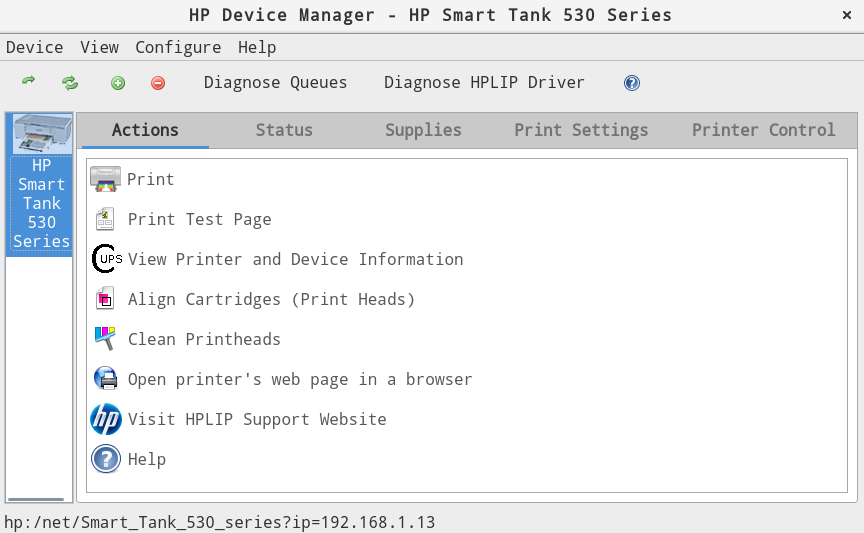864x533 pixels.
Task: Click Align Cartridges (Print Heads) text
Action: coord(271,299)
